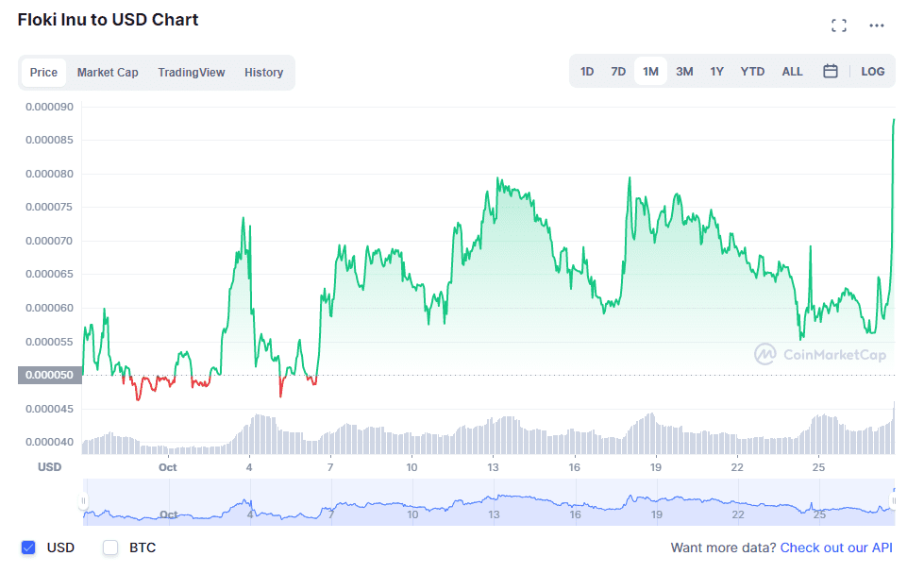Viewport: 924px width, 573px height.
Task: Click the Check out our API link
Action: [836, 548]
